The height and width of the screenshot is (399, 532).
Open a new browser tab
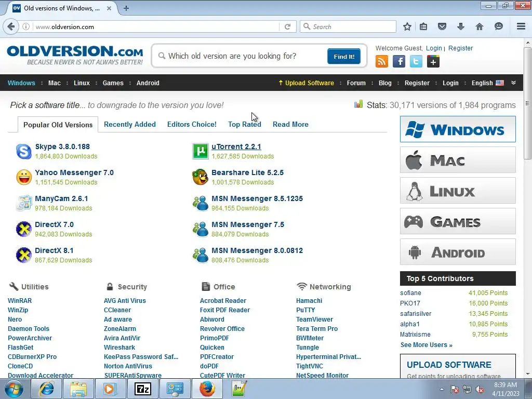click(126, 8)
